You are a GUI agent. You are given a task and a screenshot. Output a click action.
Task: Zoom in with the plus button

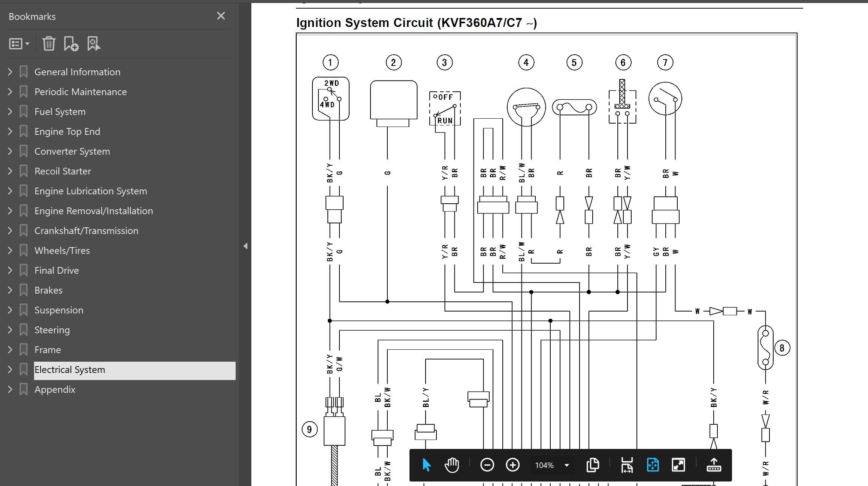click(x=512, y=465)
